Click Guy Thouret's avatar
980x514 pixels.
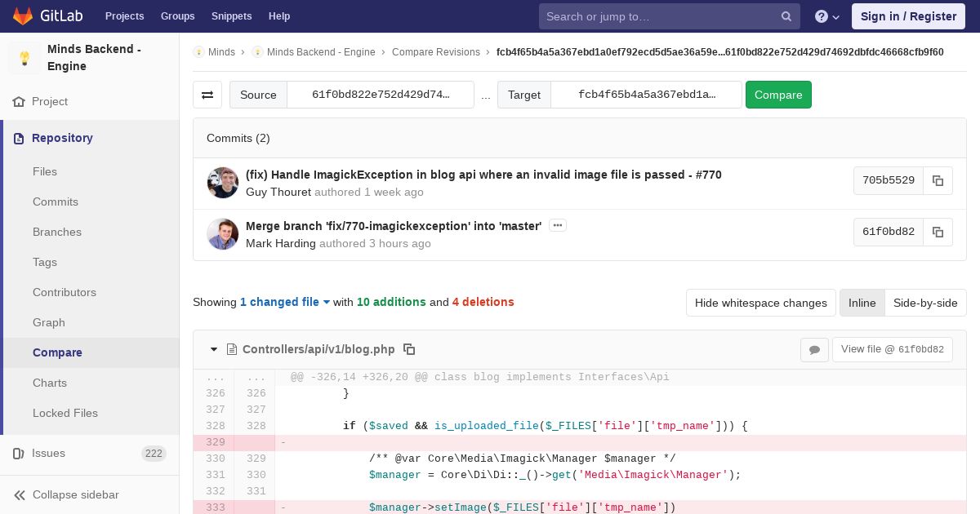(223, 183)
